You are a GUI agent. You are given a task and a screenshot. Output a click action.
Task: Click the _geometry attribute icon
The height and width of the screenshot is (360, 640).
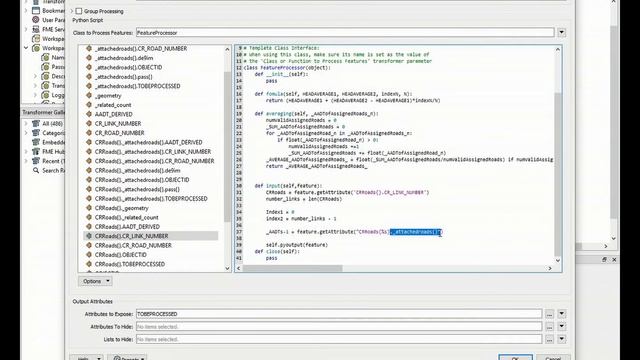(x=89, y=95)
